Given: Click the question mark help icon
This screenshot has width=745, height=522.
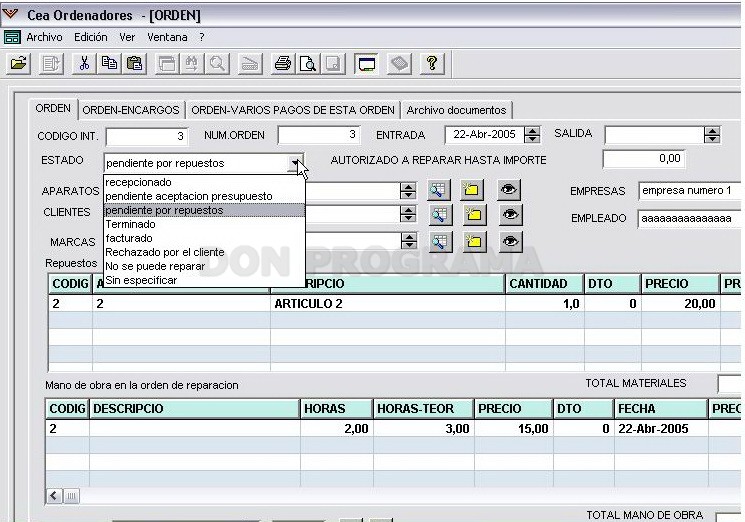Looking at the screenshot, I should pyautogui.click(x=432, y=64).
